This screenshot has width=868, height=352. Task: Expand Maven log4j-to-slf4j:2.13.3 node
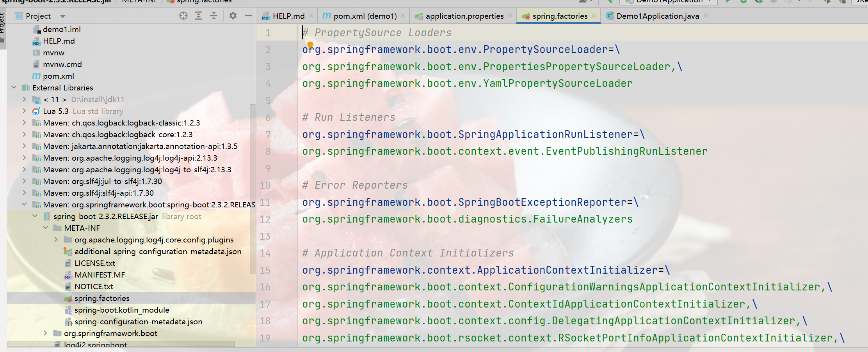click(x=24, y=169)
